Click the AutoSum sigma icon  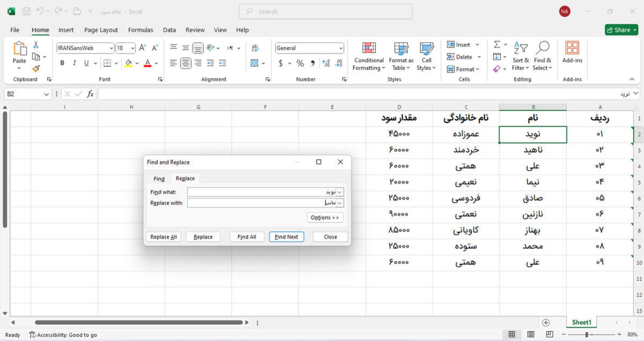coord(497,44)
